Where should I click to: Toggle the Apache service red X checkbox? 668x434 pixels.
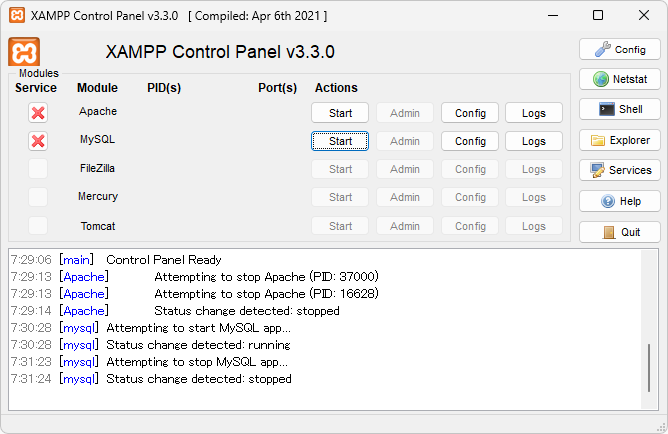(38, 113)
